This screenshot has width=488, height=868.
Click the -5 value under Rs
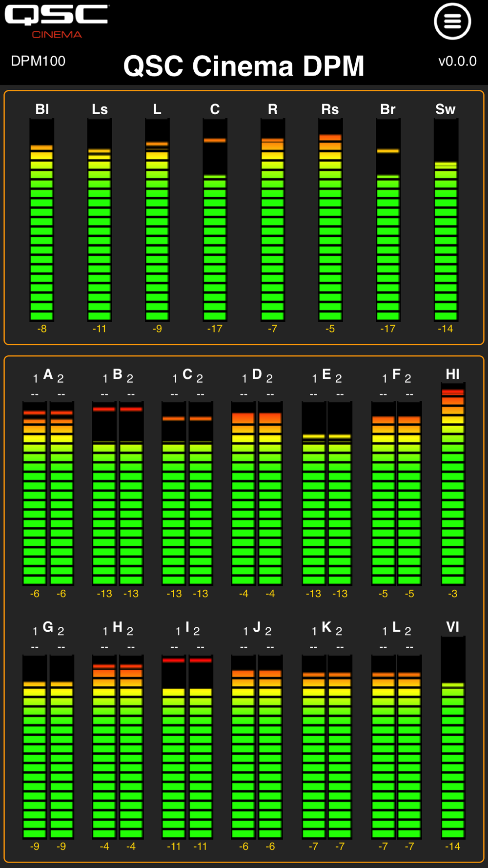[330, 329]
